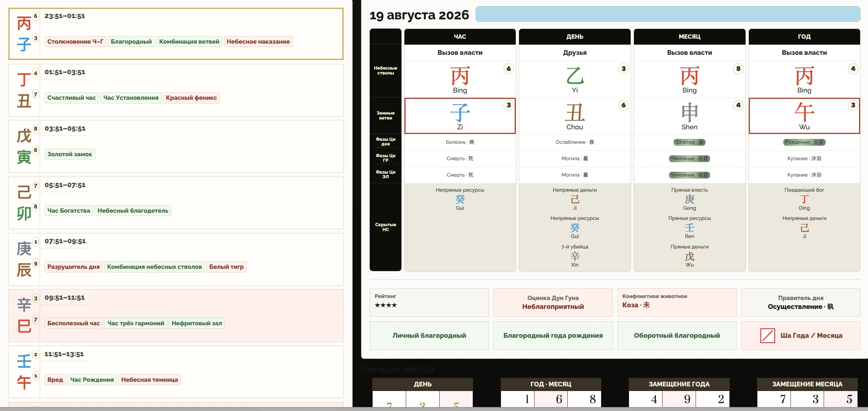868x411 pixels.
Task: Select Благородный tag in the 23:51 hour row
Action: (131, 41)
